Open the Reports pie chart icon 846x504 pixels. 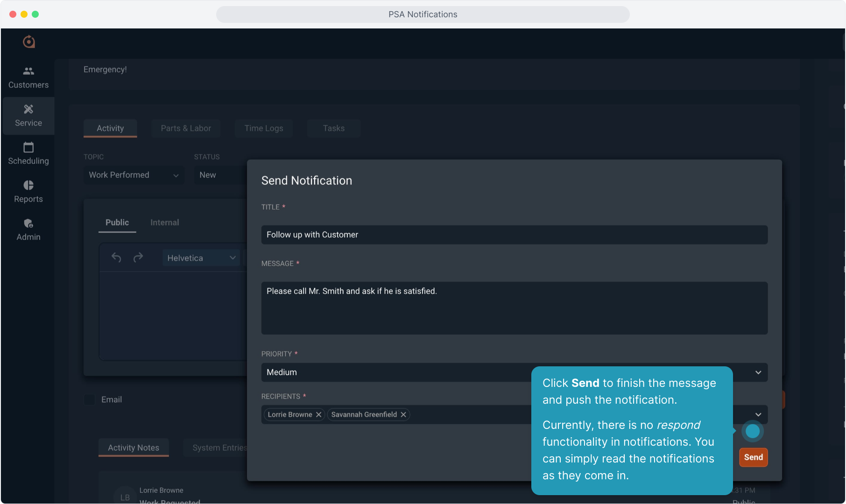(28, 185)
